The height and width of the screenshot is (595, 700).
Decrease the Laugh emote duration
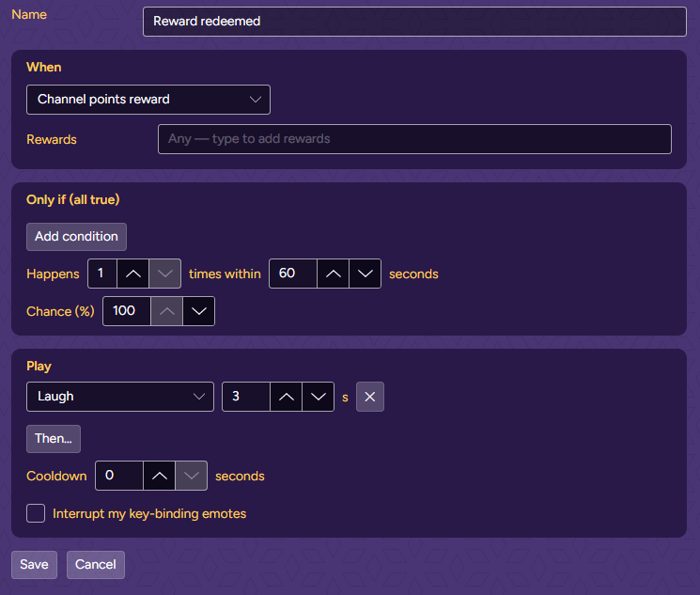(x=319, y=397)
